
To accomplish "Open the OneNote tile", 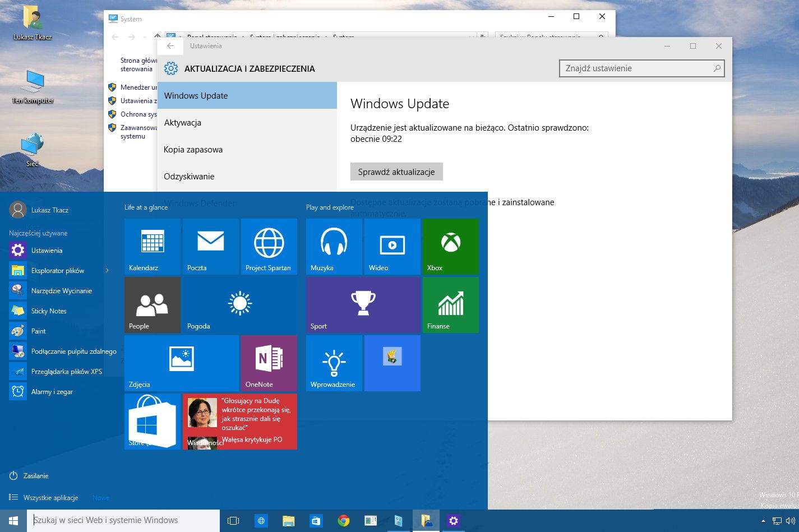I will click(269, 363).
